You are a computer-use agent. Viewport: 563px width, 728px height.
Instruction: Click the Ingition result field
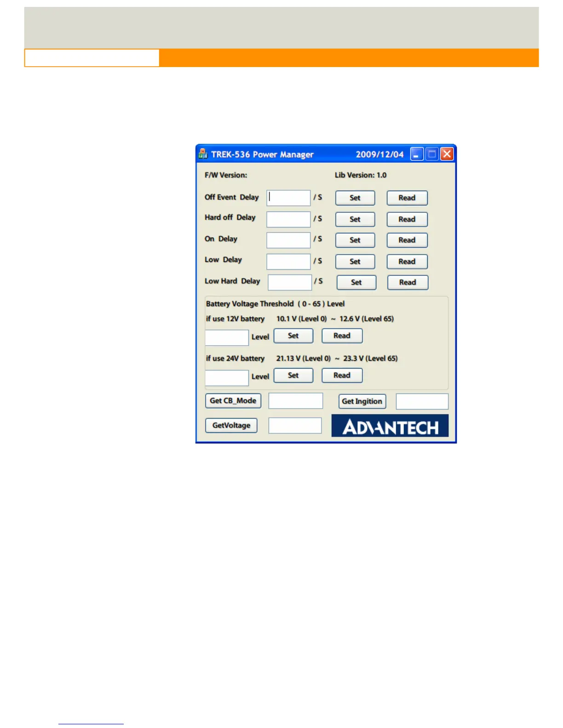[x=422, y=402]
